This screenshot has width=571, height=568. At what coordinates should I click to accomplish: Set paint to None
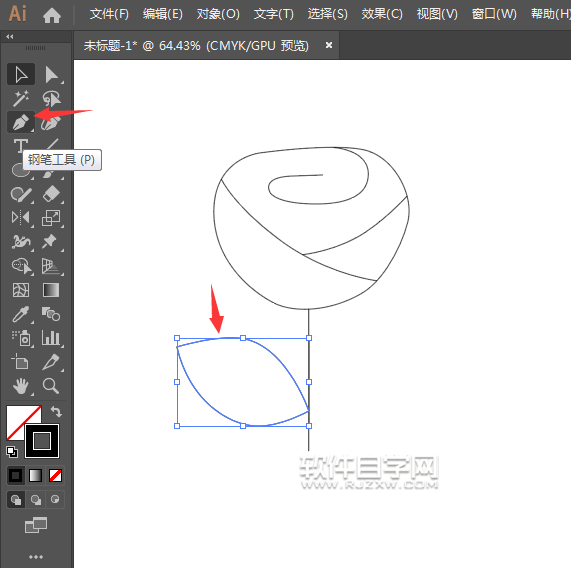(x=55, y=476)
